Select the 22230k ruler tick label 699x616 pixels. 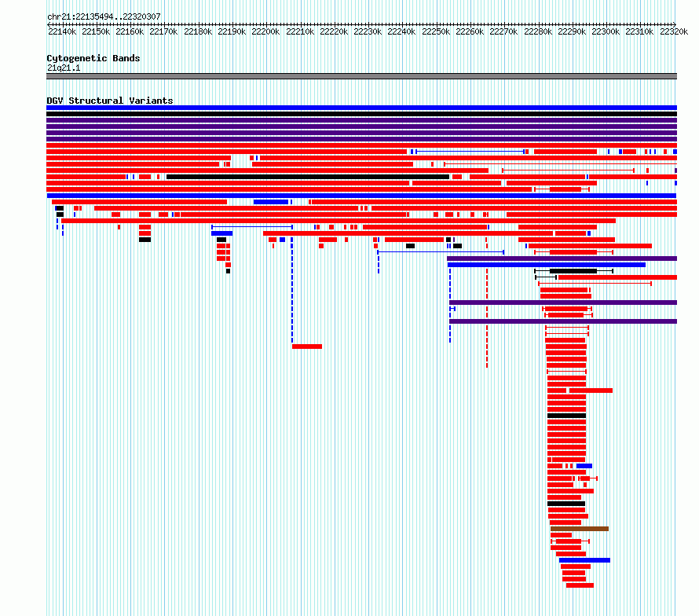[368, 31]
